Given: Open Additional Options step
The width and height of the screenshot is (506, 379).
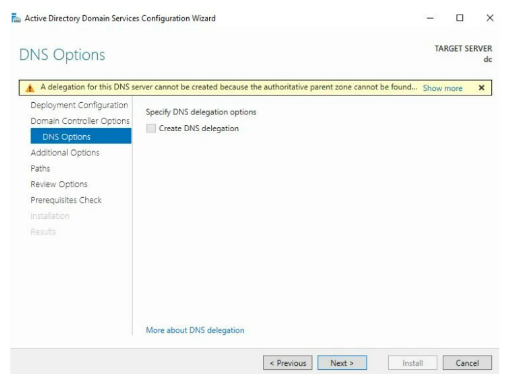Looking at the screenshot, I should [x=65, y=153].
